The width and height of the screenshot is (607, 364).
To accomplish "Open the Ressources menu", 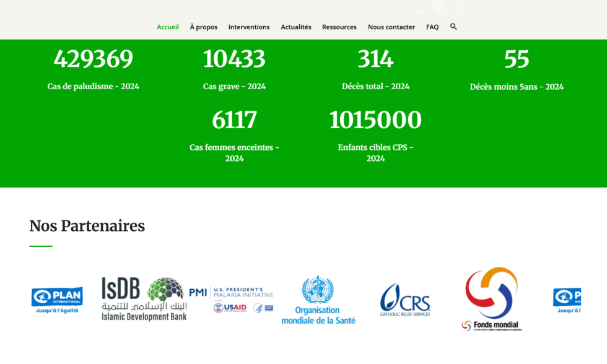I will click(339, 27).
